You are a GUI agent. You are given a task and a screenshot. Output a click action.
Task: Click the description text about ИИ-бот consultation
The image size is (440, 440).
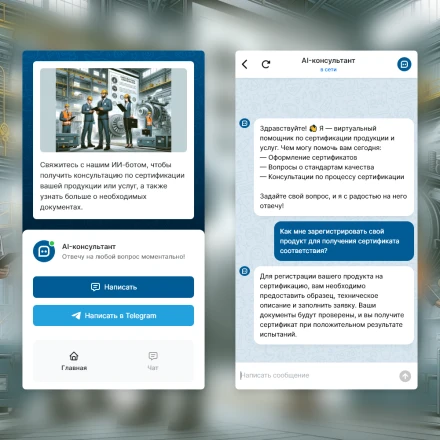[x=112, y=186]
